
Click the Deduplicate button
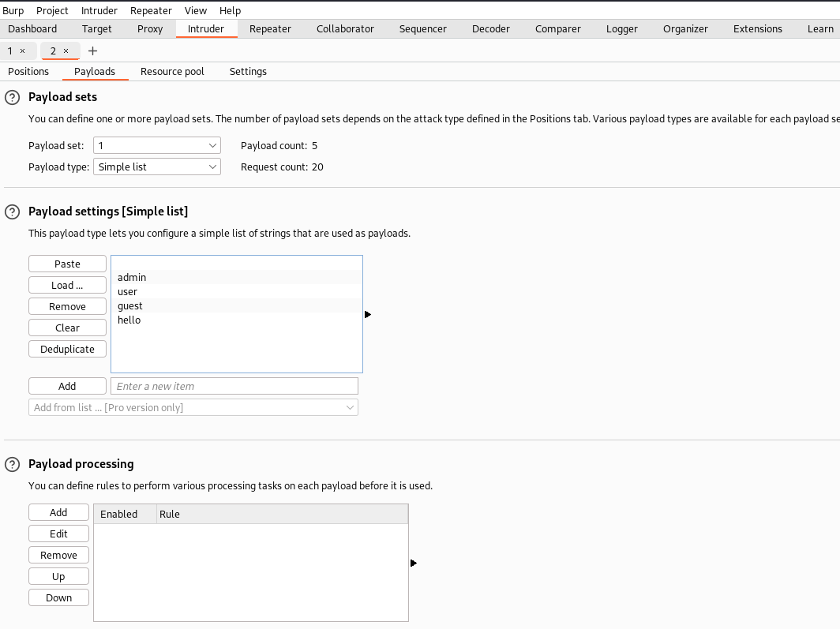68,350
